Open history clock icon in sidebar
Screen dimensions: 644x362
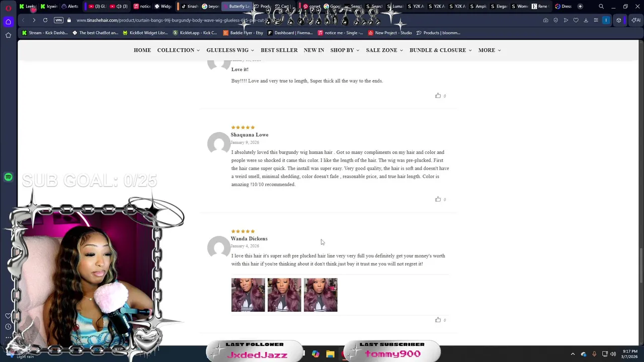coord(8,327)
